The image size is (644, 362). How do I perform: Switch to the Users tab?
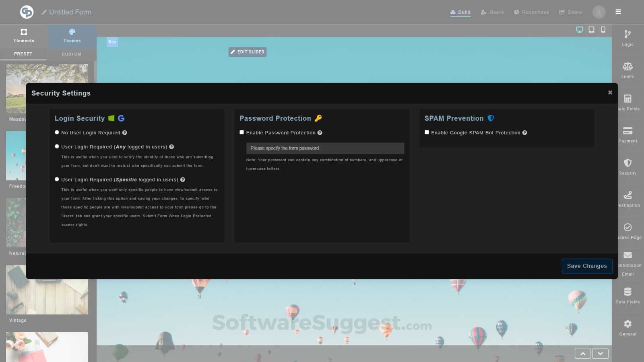[492, 12]
